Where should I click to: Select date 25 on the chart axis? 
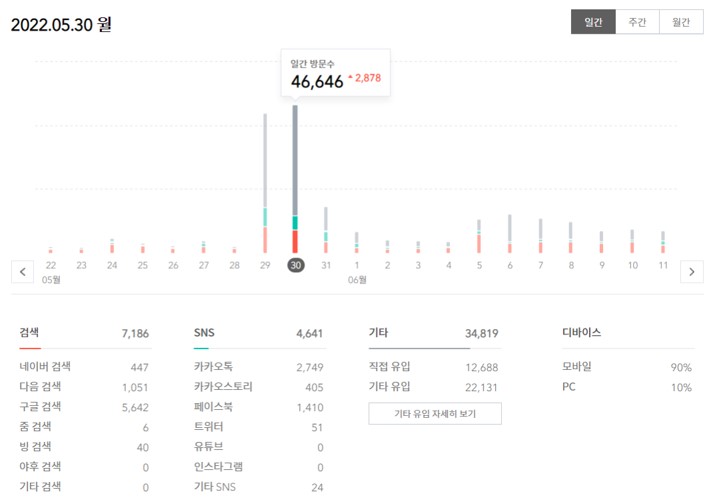[x=143, y=265]
